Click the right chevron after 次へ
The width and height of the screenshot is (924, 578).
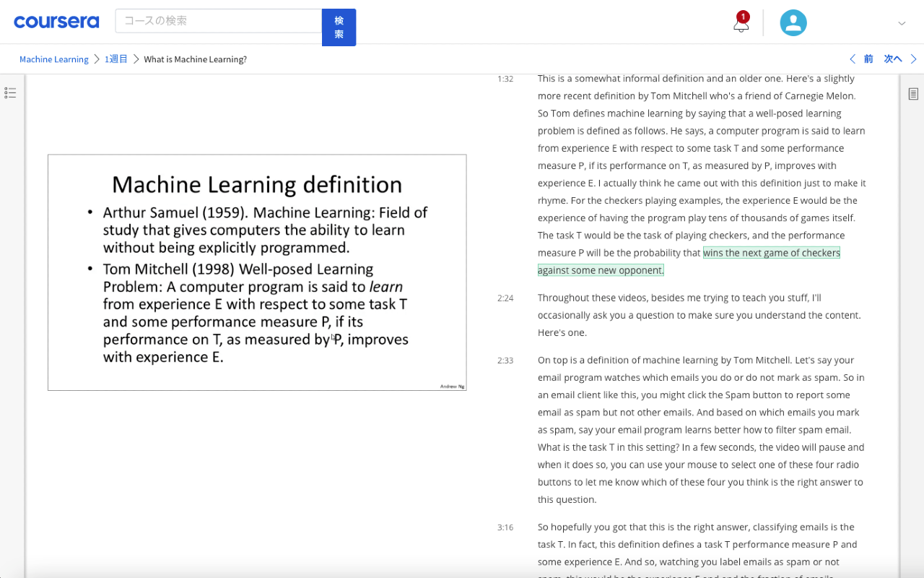[x=913, y=59]
